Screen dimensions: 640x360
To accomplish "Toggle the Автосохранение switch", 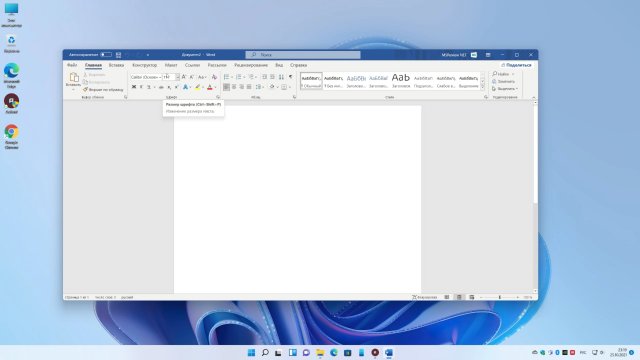I will pyautogui.click(x=106, y=55).
